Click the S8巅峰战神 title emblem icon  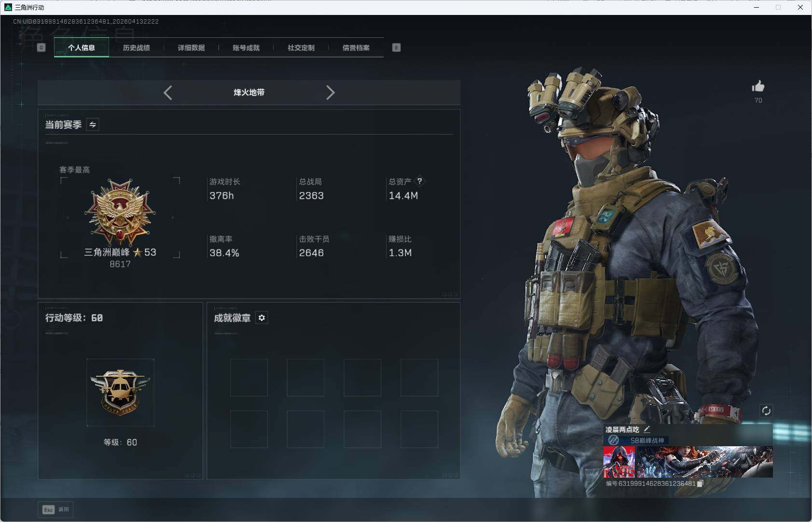(614, 440)
